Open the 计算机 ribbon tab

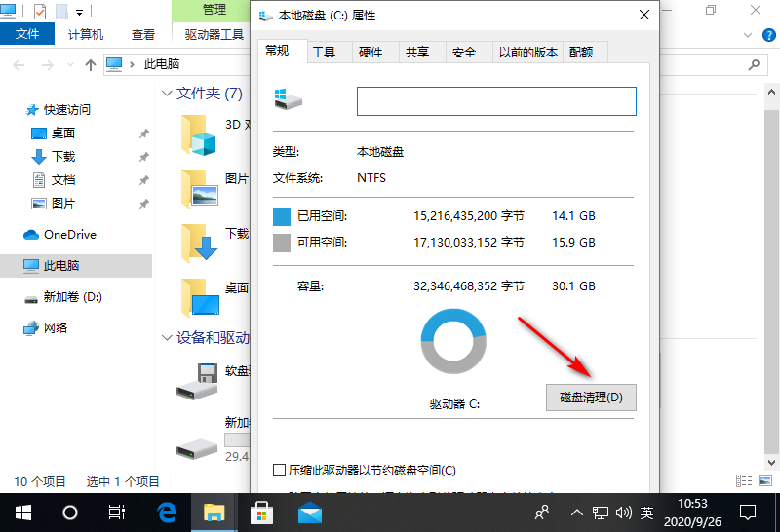86,34
